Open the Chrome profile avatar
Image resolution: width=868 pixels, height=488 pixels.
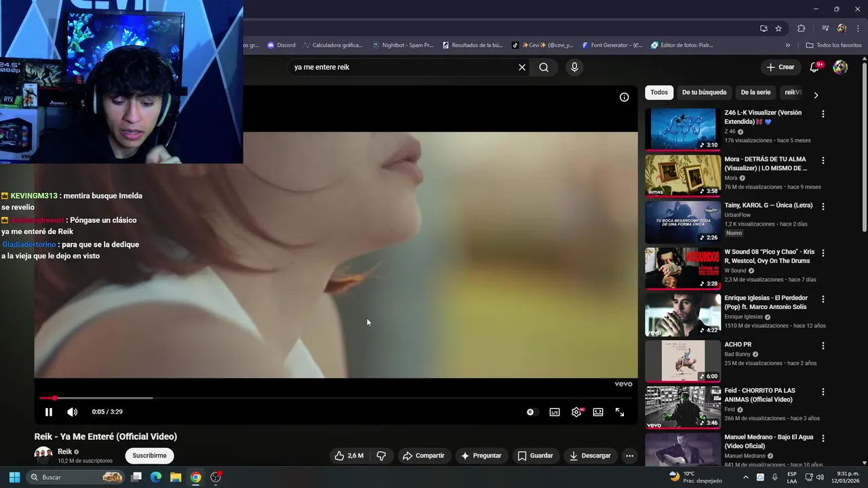[x=842, y=28]
